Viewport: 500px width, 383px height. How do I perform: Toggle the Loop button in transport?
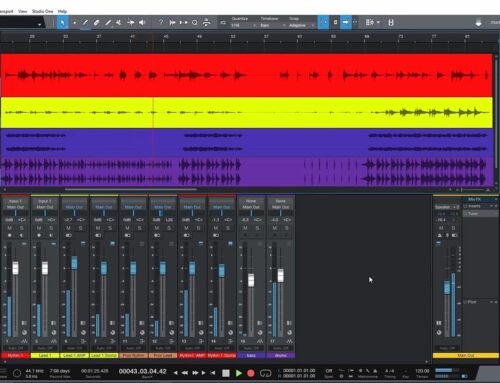click(x=265, y=373)
